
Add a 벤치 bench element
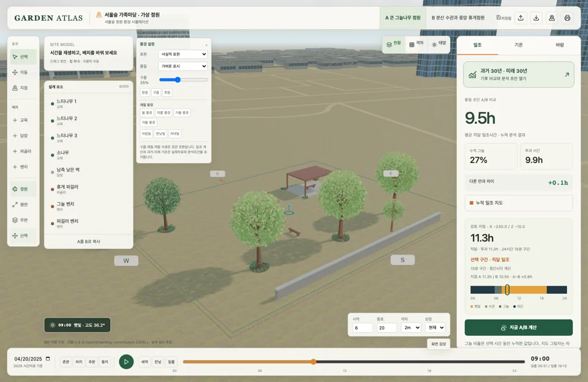[x=23, y=167]
